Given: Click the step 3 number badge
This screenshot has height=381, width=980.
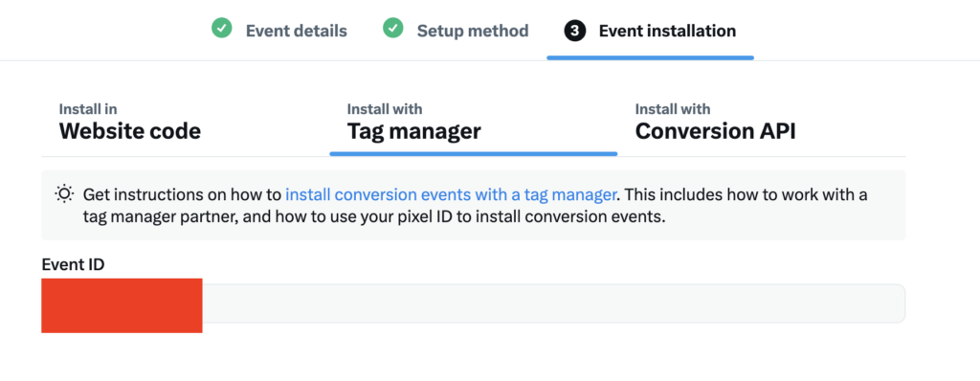Looking at the screenshot, I should [574, 31].
